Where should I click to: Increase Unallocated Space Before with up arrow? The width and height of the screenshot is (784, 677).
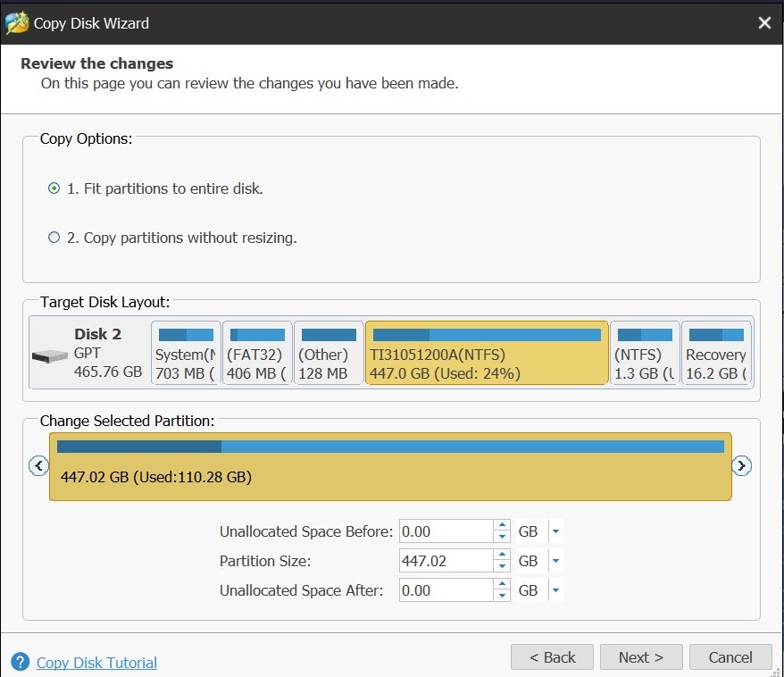click(x=502, y=525)
